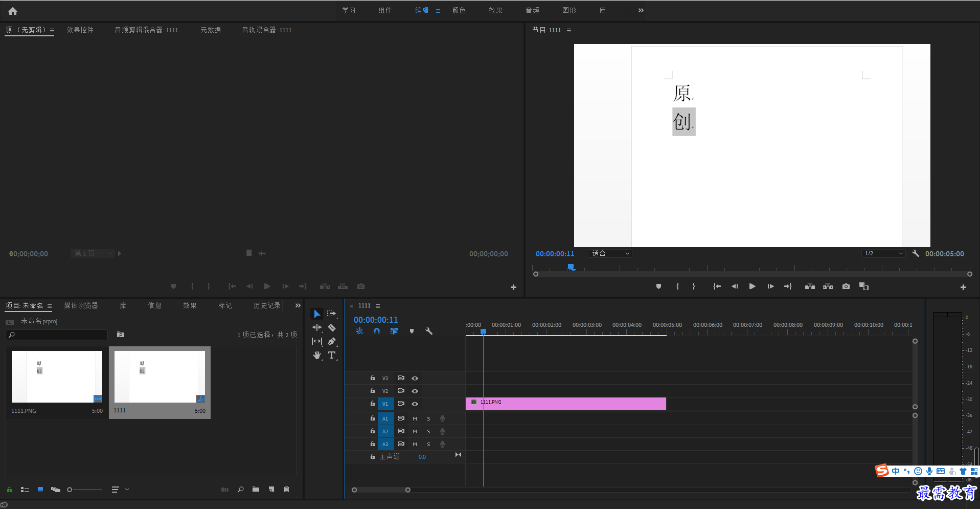Select the Ripple Edit tool

click(317, 327)
